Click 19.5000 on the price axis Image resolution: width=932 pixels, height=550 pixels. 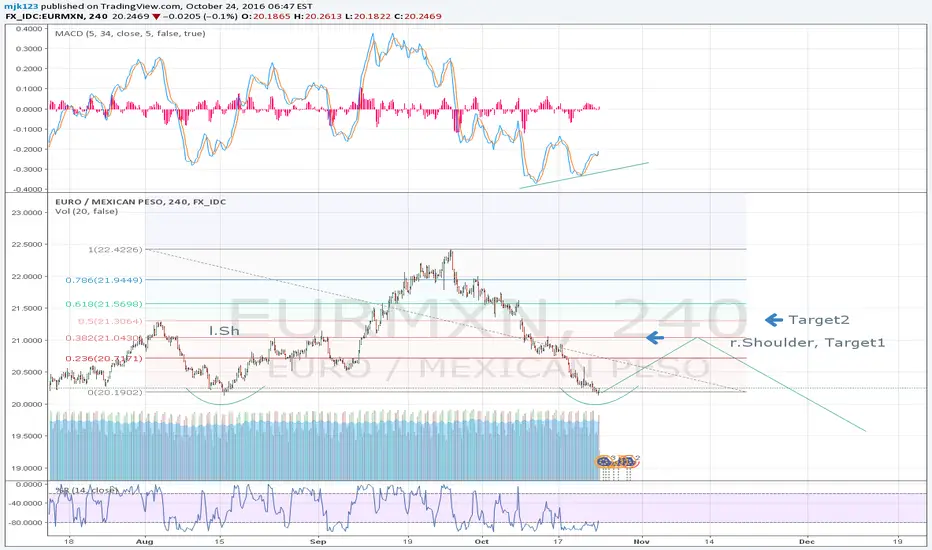tap(27, 436)
